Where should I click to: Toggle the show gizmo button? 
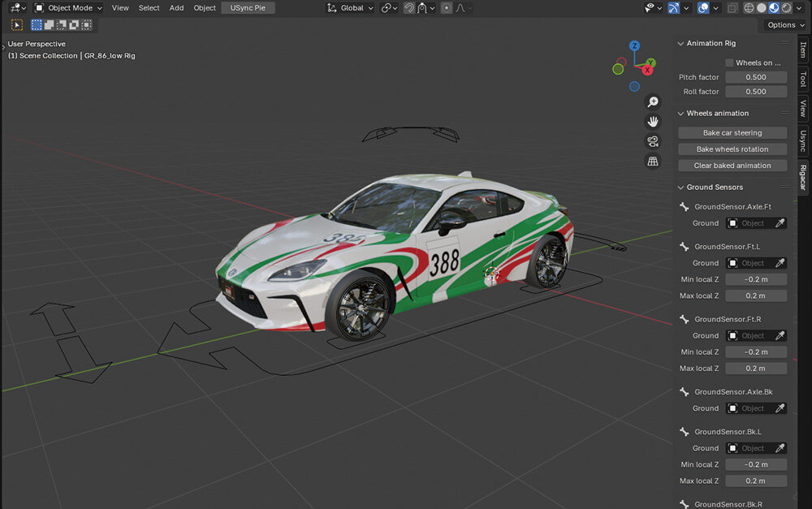click(x=674, y=8)
